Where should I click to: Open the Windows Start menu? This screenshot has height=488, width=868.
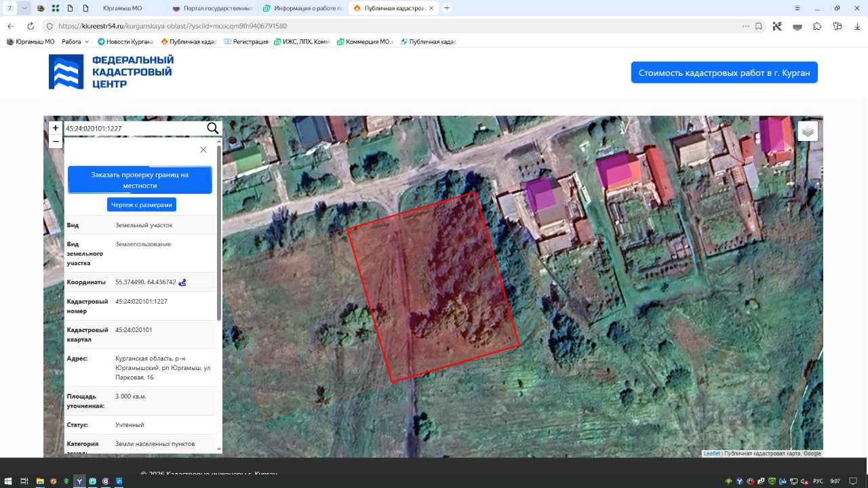pyautogui.click(x=9, y=481)
